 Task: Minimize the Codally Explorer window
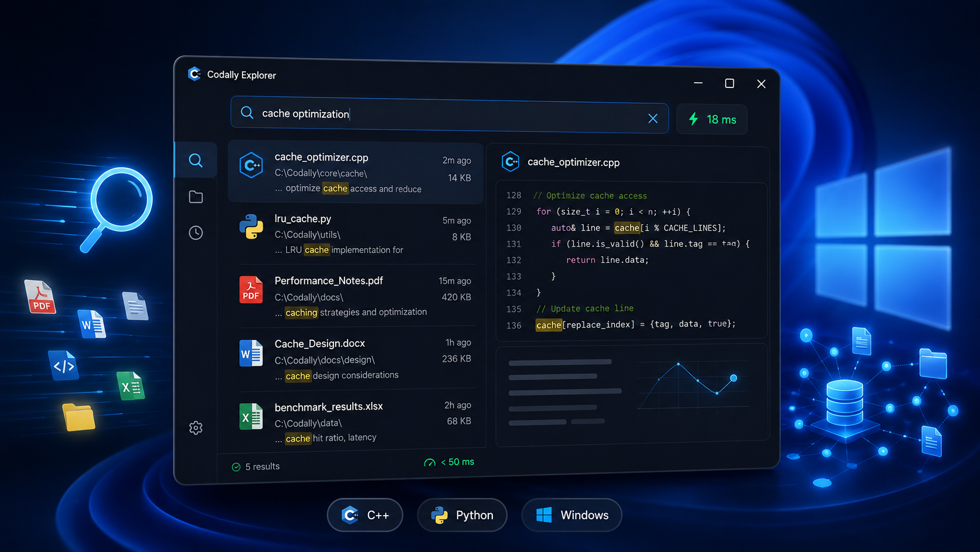tap(698, 83)
